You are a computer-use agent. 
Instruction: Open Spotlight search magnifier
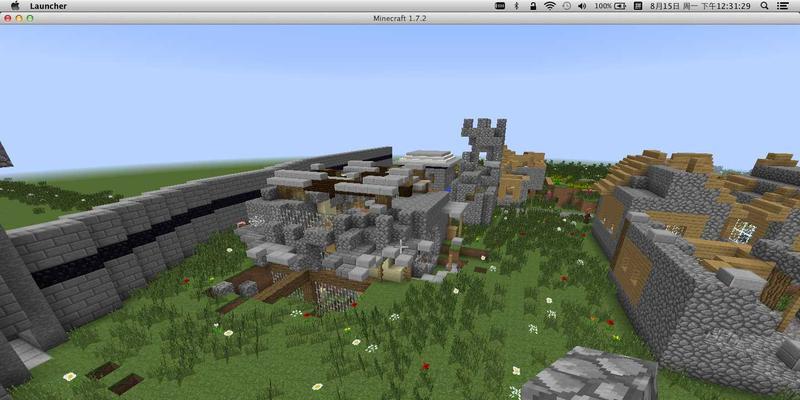(764, 6)
